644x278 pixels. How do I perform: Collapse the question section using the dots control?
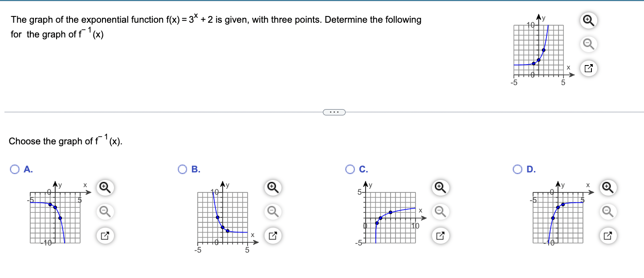point(334,112)
